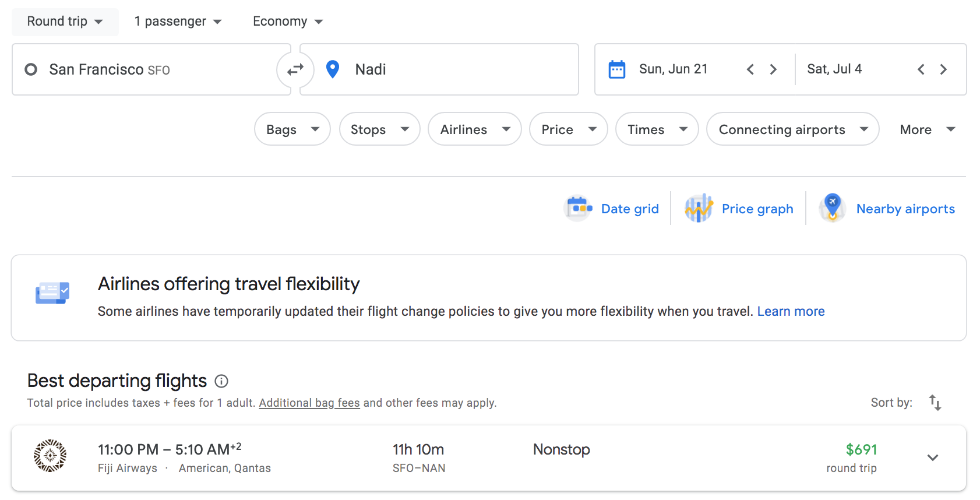Click the Fiji Airways logo

click(x=50, y=456)
